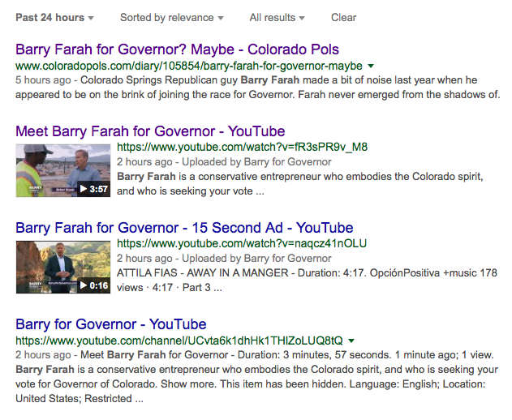This screenshot has width=512, height=420.
Task: Click the YouTube channel UCvta6k1dhHk1 URL text
Action: pyautogui.click(x=179, y=341)
